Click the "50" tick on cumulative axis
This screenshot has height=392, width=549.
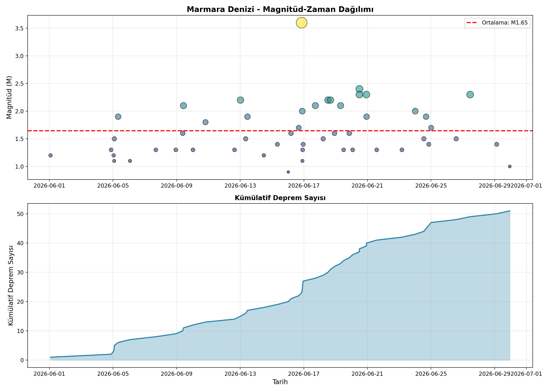coord(21,214)
